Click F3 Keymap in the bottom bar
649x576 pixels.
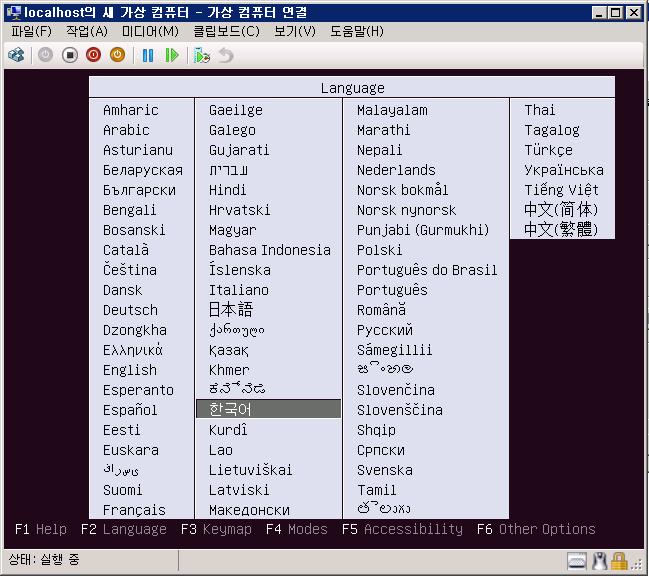[216, 529]
